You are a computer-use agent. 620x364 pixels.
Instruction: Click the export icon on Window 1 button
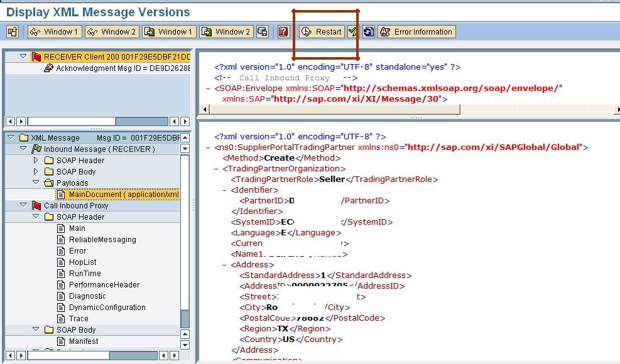point(150,31)
